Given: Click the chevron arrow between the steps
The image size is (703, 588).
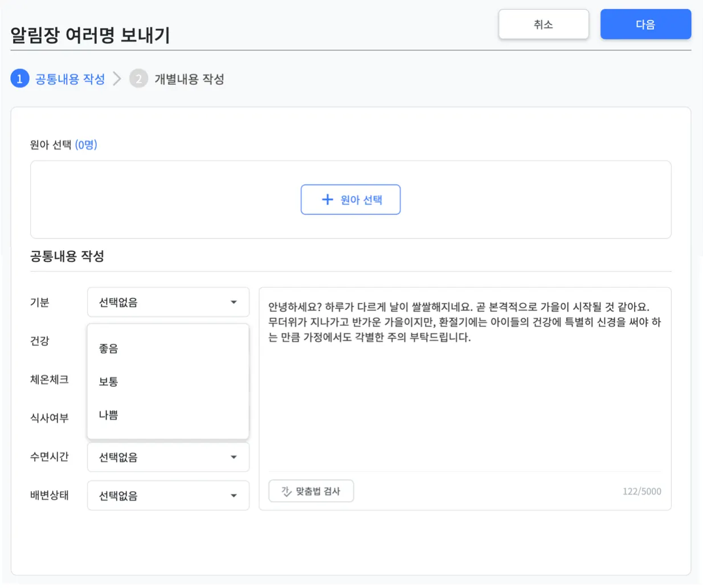Looking at the screenshot, I should point(117,79).
